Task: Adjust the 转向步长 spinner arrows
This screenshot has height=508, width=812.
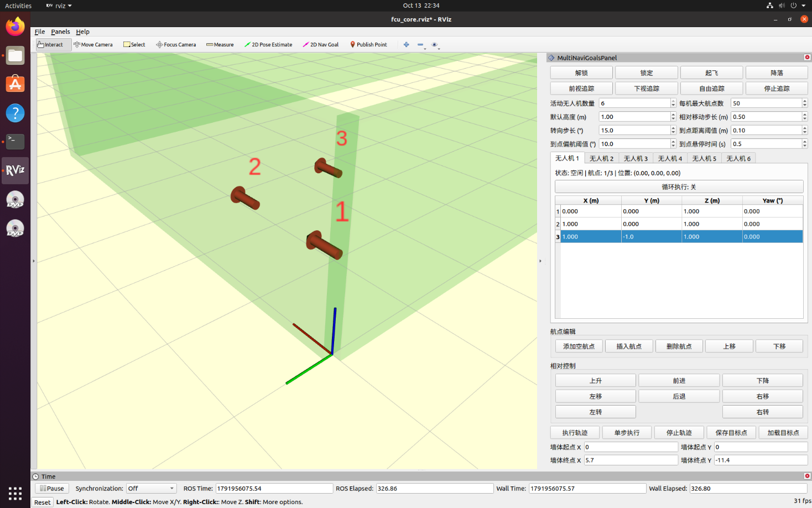Action: pos(673,131)
